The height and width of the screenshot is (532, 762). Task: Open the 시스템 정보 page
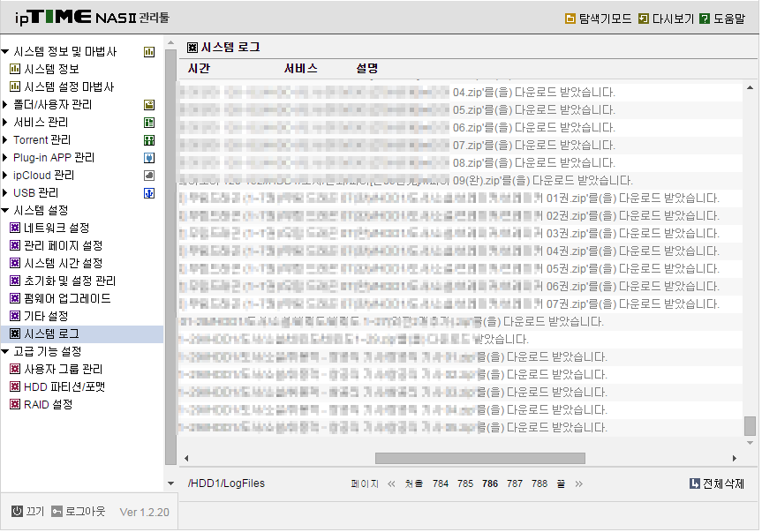[x=51, y=69]
